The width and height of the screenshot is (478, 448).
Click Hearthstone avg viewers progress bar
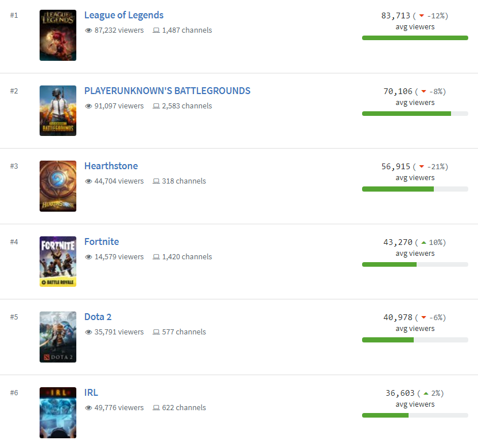coord(415,189)
